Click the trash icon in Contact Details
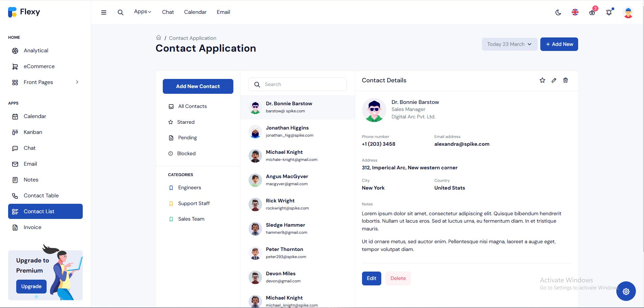 tap(565, 80)
